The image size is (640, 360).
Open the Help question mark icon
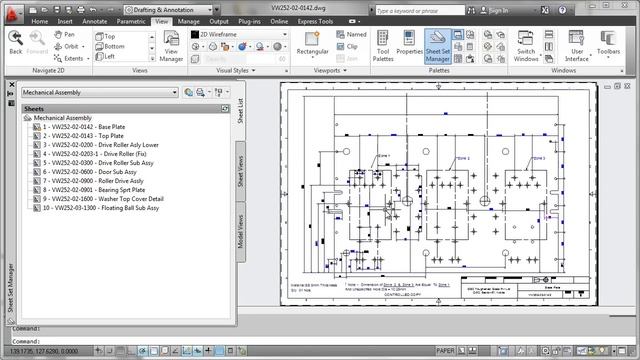pos(562,10)
